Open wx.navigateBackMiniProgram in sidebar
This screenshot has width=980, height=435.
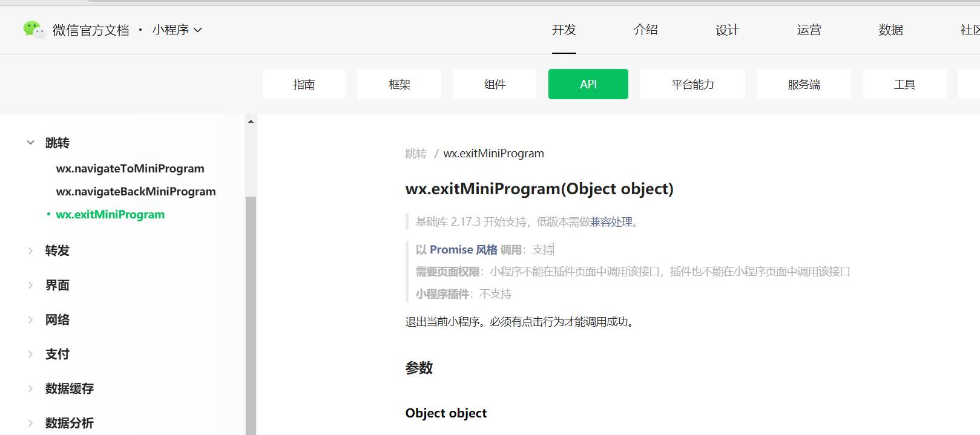coord(136,192)
